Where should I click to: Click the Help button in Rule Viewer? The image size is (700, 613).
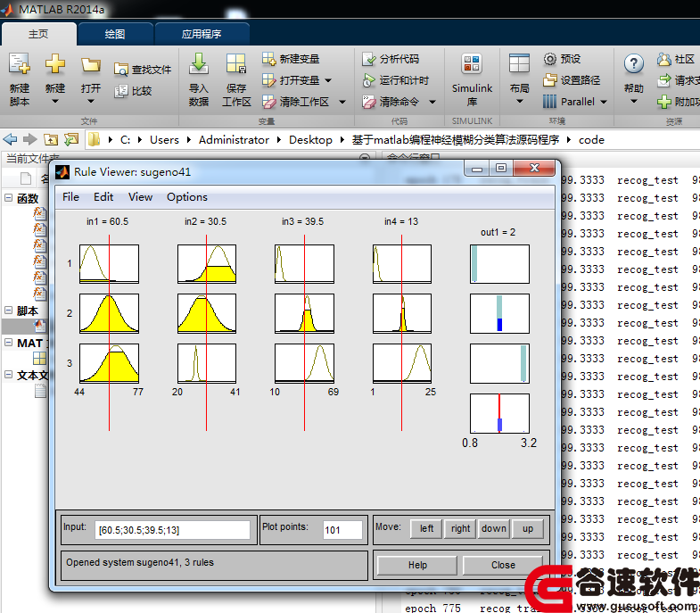point(417,565)
